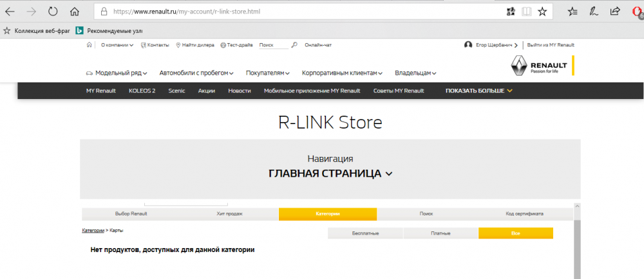Filter by Платные products
This screenshot has height=279, width=644.
coord(440,233)
